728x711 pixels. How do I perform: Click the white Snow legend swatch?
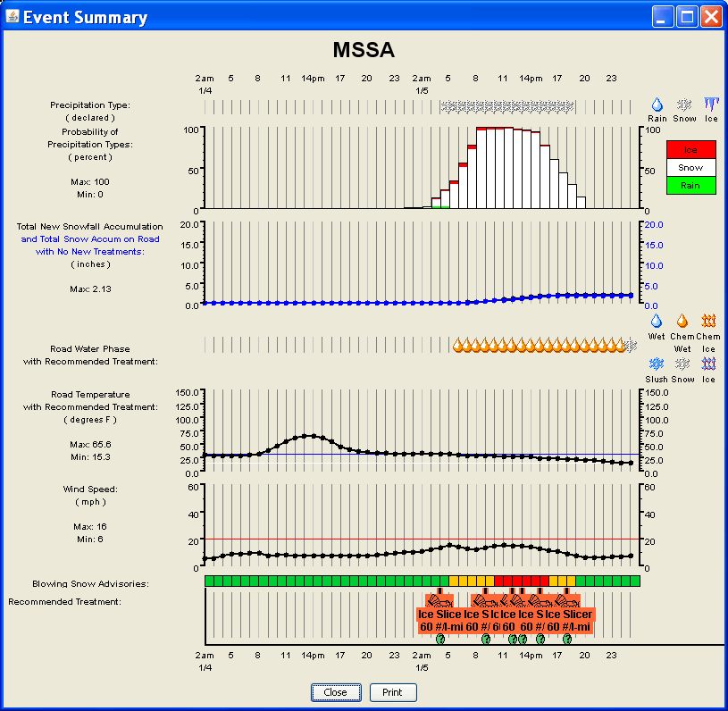690,167
